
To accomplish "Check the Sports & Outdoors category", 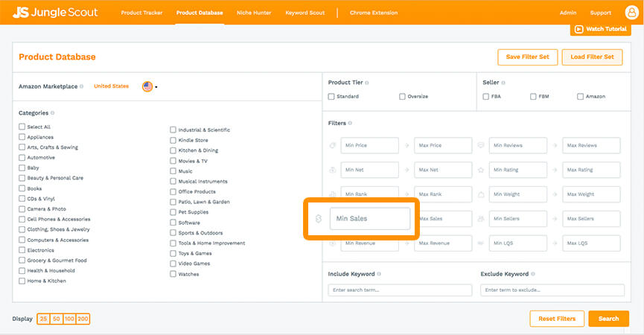I will pyautogui.click(x=173, y=232).
